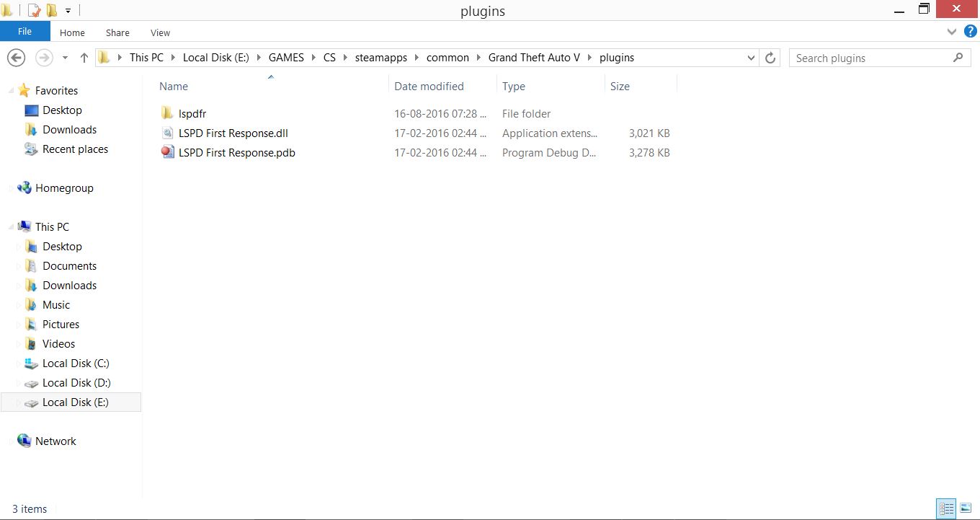The width and height of the screenshot is (980, 520).
Task: Expand the chevron after steamapps in breadcrumb
Action: click(416, 58)
